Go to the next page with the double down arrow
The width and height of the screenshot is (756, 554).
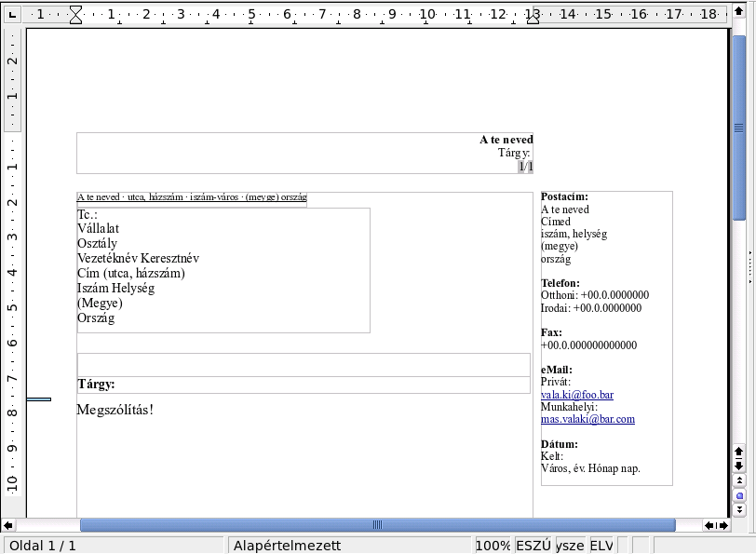[738, 509]
